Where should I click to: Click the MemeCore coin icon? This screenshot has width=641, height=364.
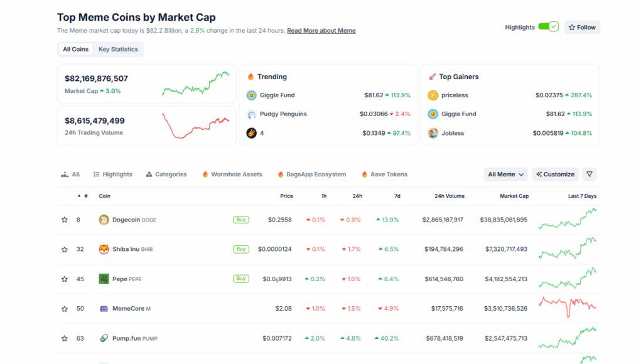point(104,309)
